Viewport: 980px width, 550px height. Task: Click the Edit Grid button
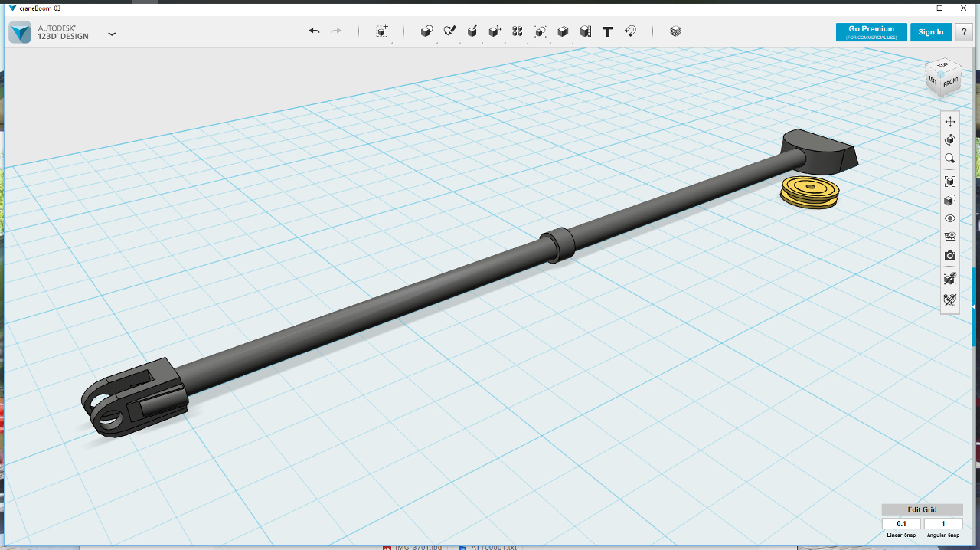tap(922, 509)
